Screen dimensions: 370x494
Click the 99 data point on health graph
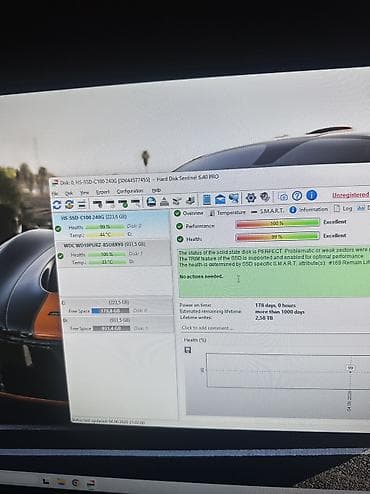[350, 368]
